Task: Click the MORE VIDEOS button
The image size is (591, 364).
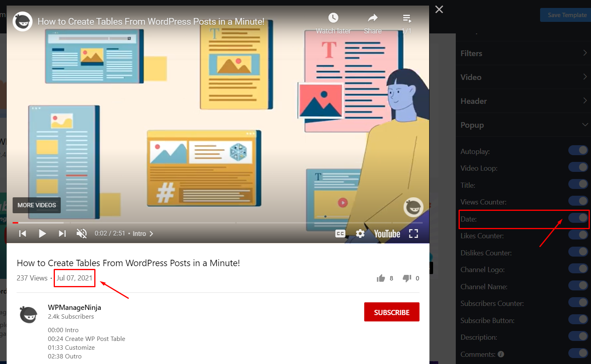Action: [x=37, y=205]
